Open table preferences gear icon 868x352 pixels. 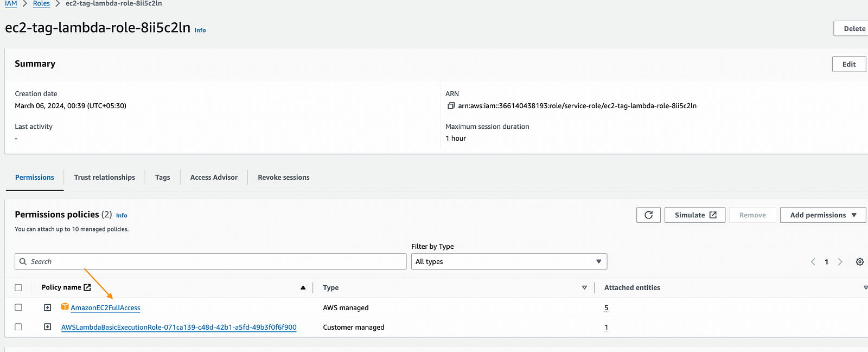860,262
